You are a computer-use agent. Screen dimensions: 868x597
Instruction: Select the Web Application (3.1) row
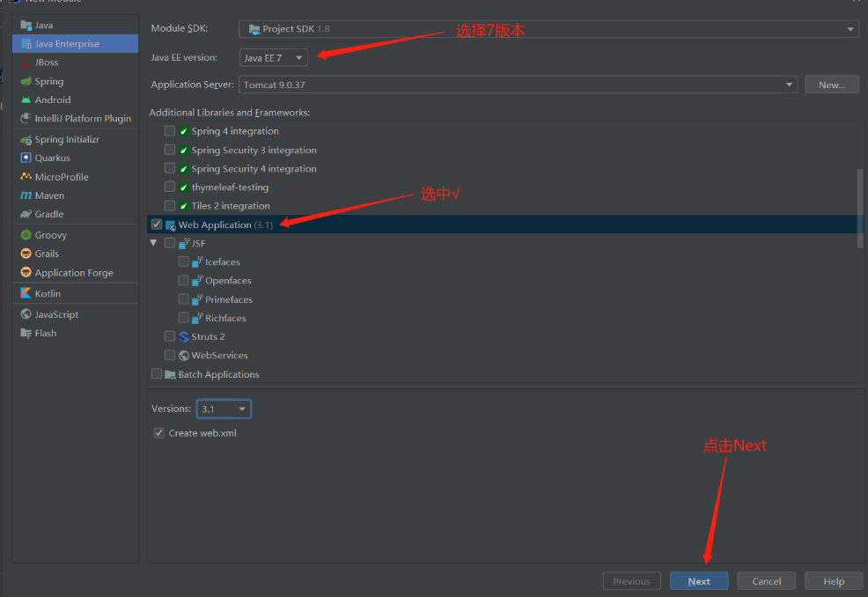point(504,225)
